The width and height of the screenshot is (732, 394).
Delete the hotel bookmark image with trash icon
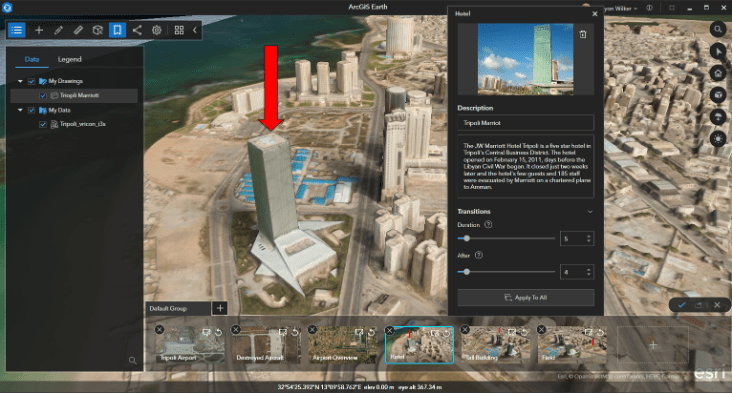point(583,34)
